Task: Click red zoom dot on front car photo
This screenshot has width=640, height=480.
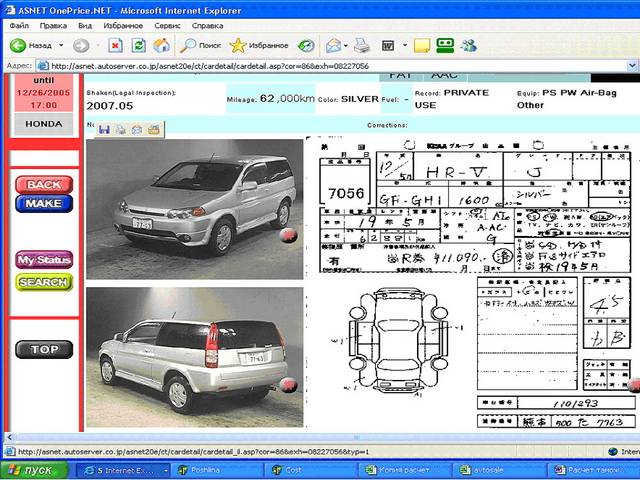Action: coord(289,235)
